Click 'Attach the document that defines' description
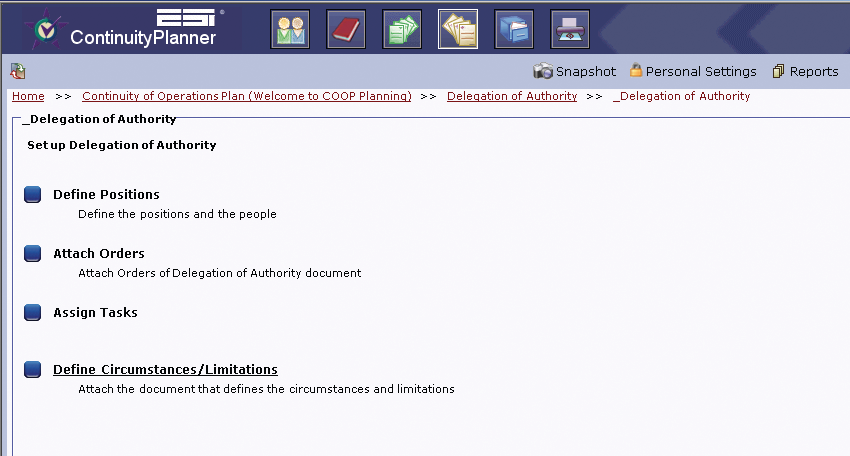Image resolution: width=850 pixels, height=456 pixels. [x=266, y=389]
